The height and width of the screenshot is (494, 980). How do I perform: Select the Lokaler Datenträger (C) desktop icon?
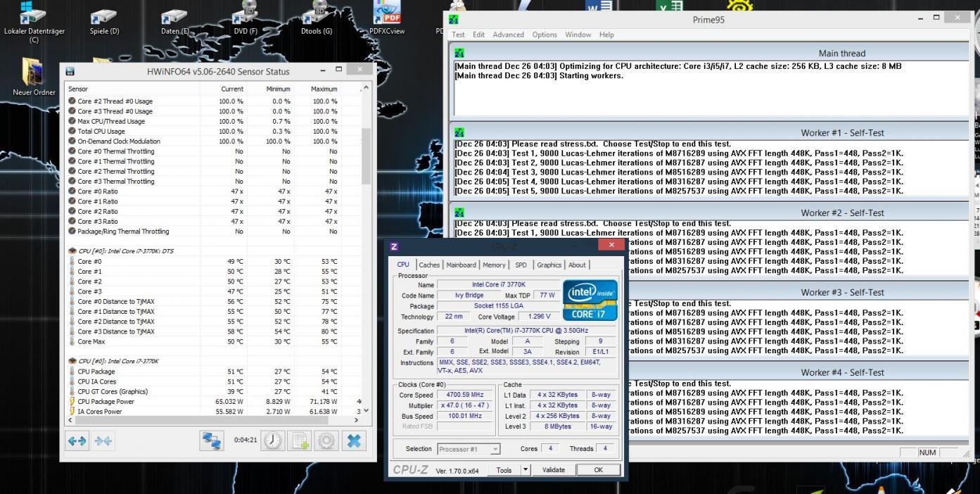pos(34,23)
